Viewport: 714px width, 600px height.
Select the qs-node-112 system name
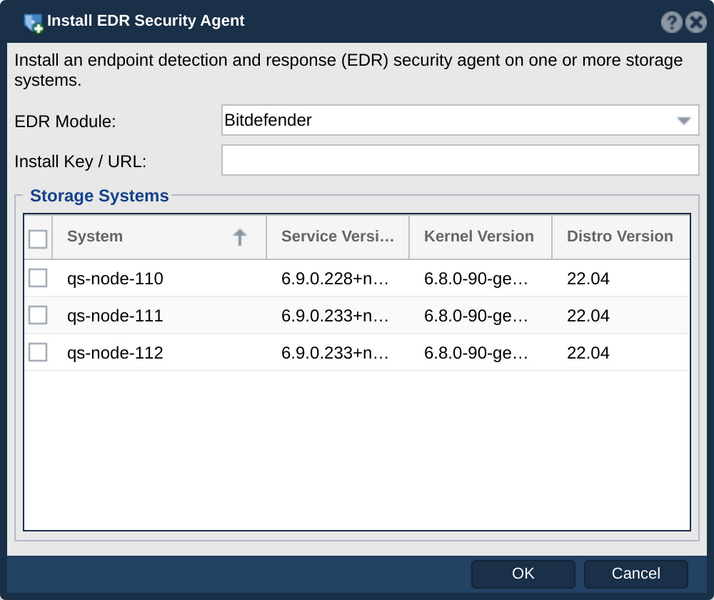[x=115, y=353]
